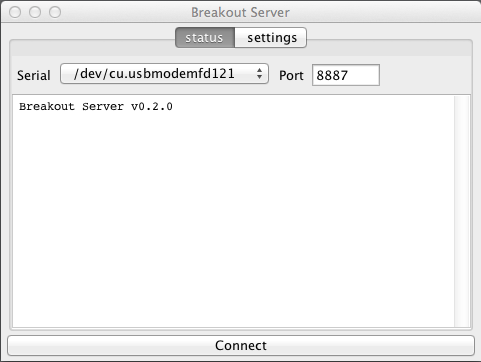Screen dimensions: 481x362
Task: Click the Connect button
Action: click(x=241, y=345)
